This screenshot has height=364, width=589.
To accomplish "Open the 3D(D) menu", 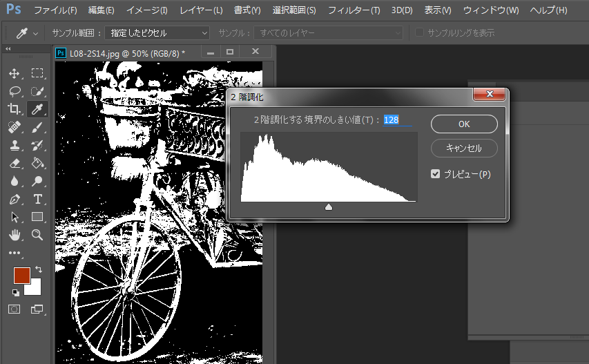I will (x=402, y=10).
